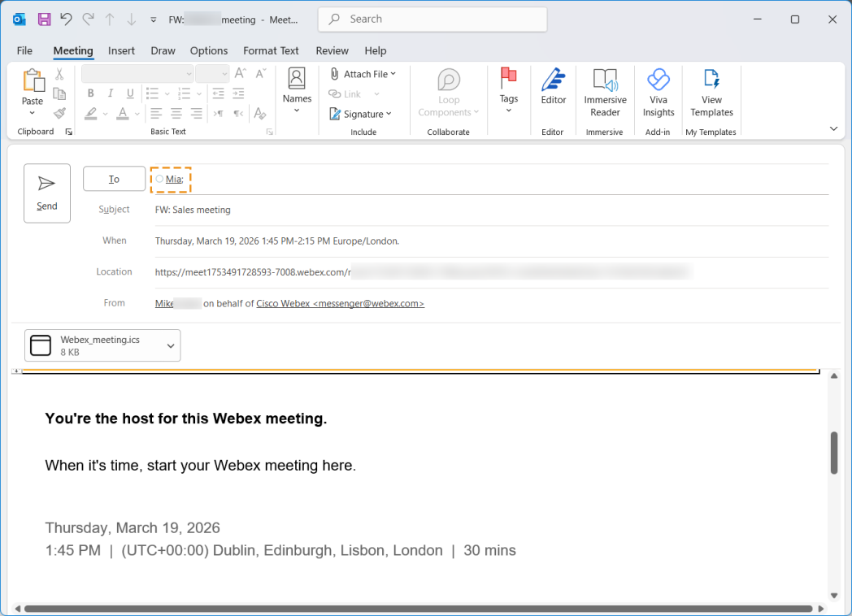Toggle Bold formatting

coord(91,93)
